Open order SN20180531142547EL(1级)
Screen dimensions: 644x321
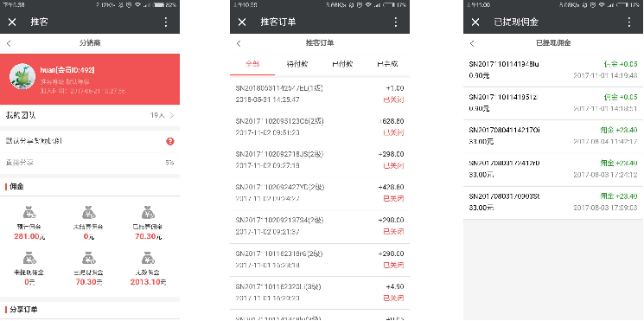320,94
